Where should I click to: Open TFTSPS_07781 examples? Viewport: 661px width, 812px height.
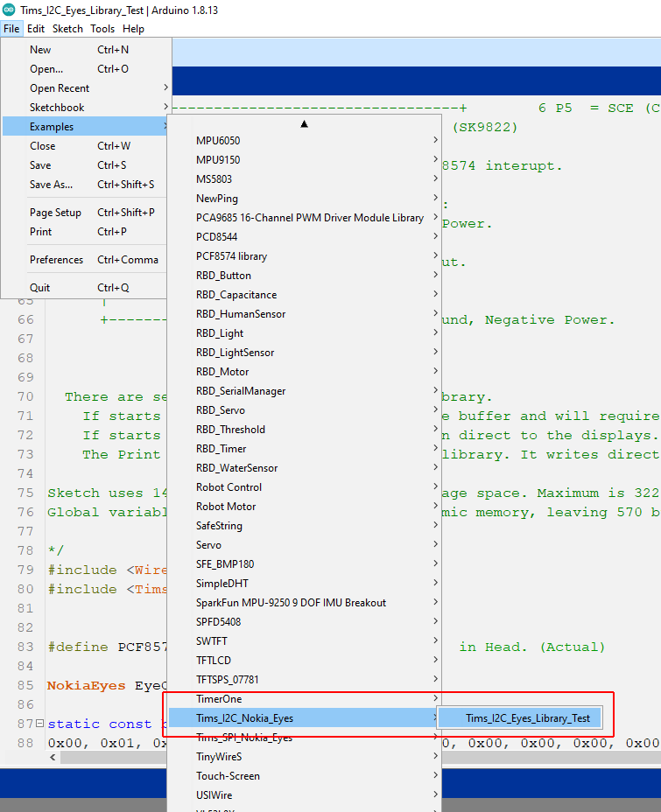coord(304,680)
